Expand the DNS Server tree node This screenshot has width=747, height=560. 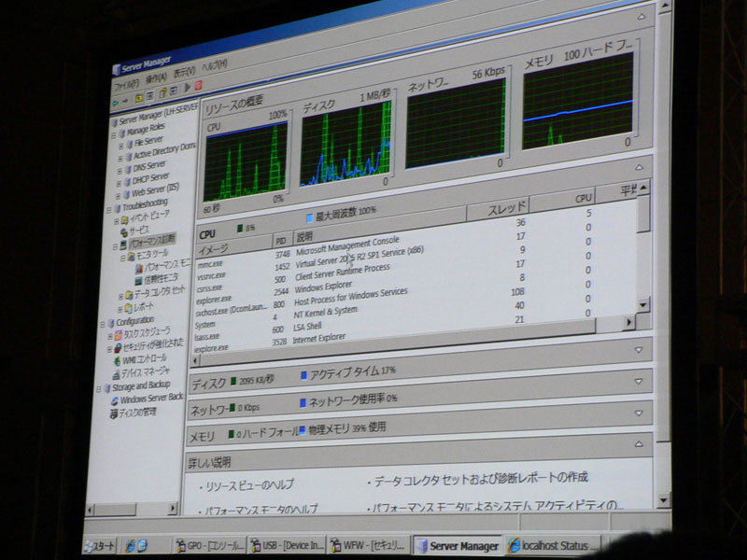(x=120, y=171)
